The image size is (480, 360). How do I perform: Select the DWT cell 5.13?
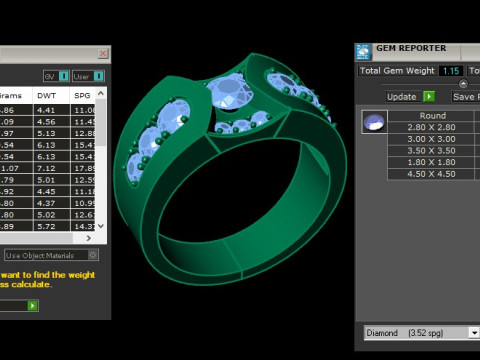tap(51, 133)
